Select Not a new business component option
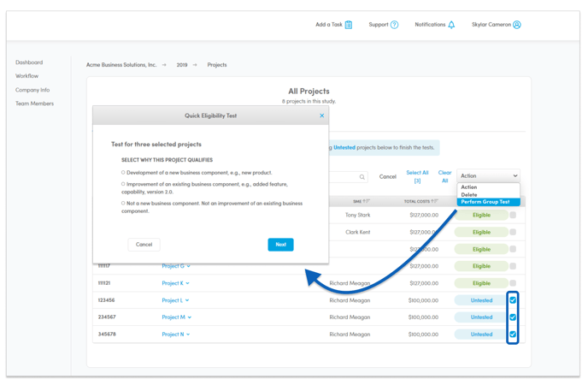 123,203
